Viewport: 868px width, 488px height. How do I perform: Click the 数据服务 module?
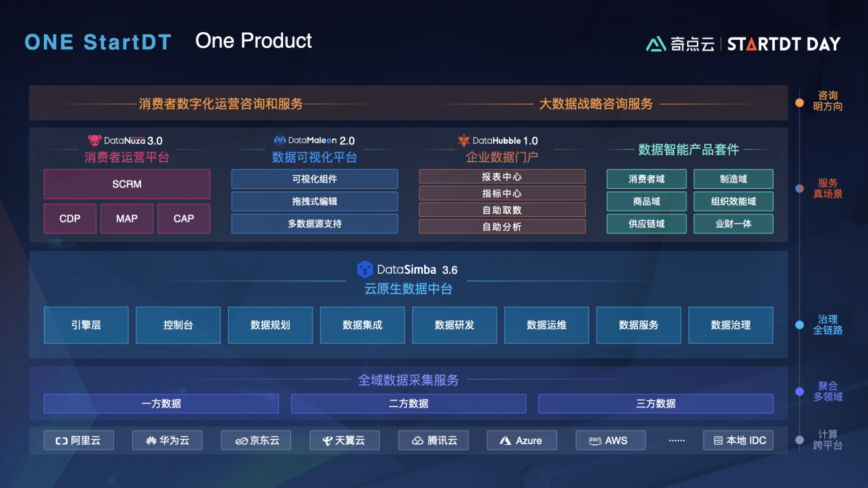pos(638,325)
